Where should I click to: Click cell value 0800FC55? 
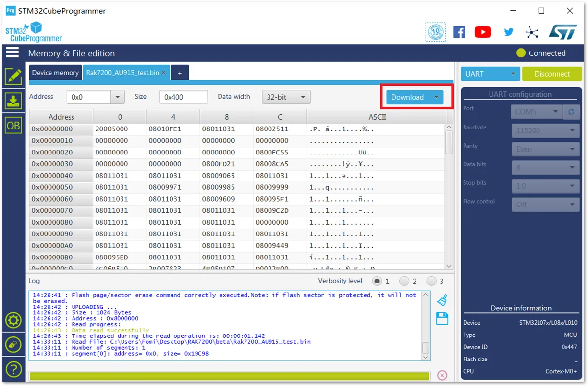pyautogui.click(x=272, y=153)
